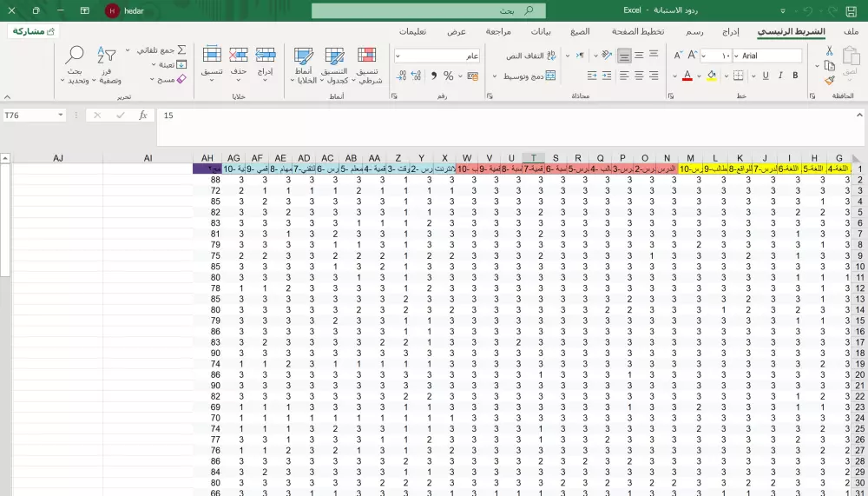
Task: Click the orientation angled text icon
Action: 607,56
